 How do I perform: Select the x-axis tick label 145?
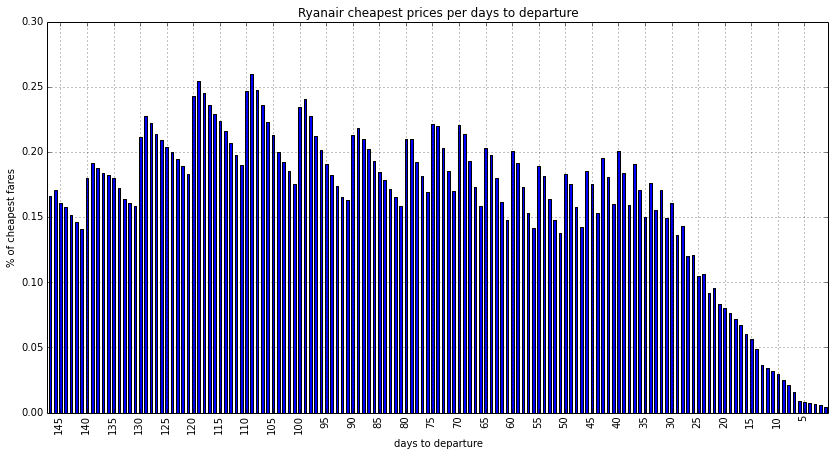click(59, 426)
